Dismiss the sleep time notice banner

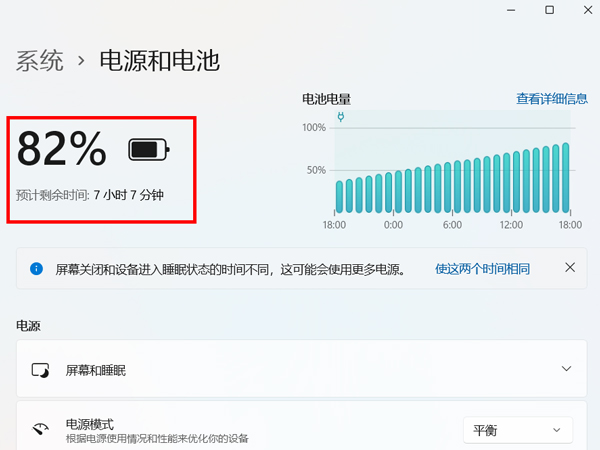570,268
